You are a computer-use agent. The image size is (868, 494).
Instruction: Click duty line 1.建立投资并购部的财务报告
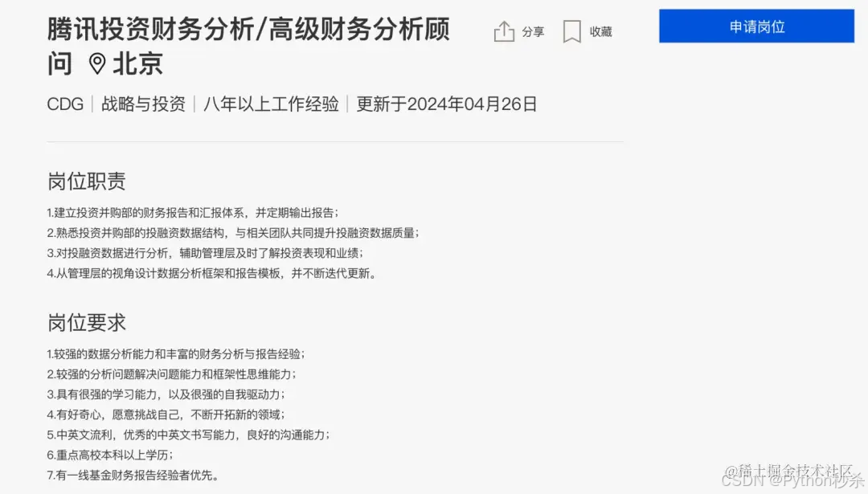(x=193, y=213)
